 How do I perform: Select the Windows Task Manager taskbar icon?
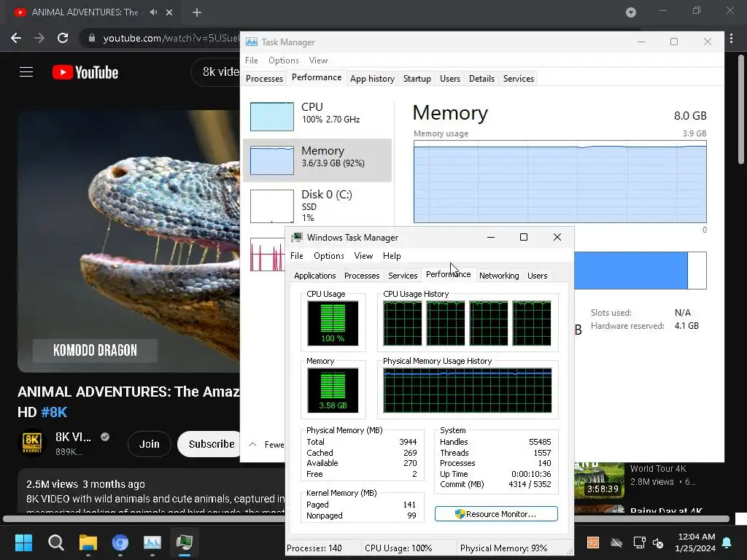point(185,542)
